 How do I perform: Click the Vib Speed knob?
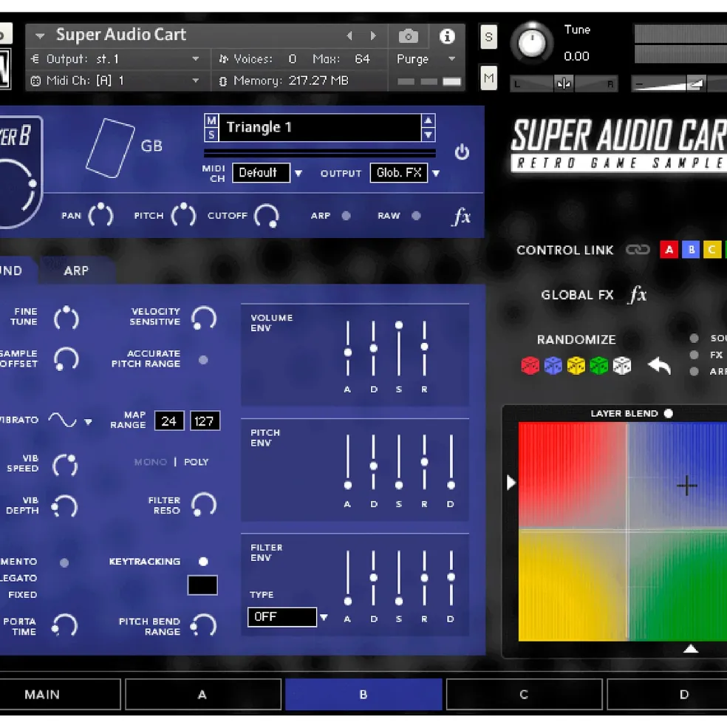click(x=65, y=465)
